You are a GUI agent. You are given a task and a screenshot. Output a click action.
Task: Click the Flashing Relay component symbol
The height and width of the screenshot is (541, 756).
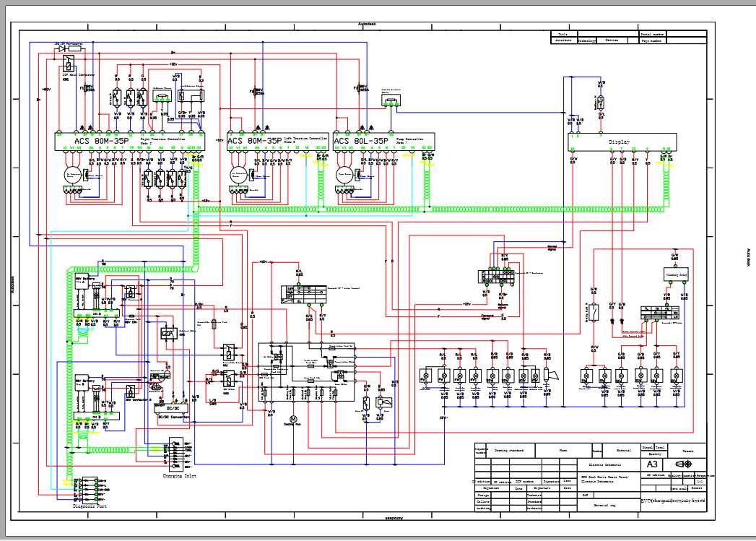(x=676, y=274)
